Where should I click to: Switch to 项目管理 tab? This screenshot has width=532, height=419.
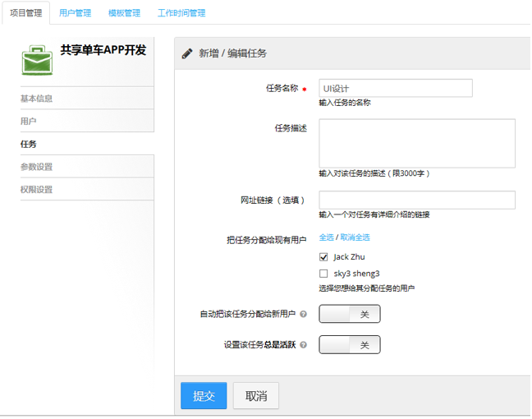tap(25, 13)
